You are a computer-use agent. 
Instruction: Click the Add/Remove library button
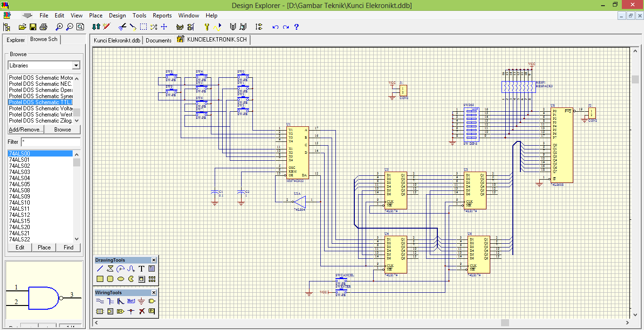pos(26,129)
